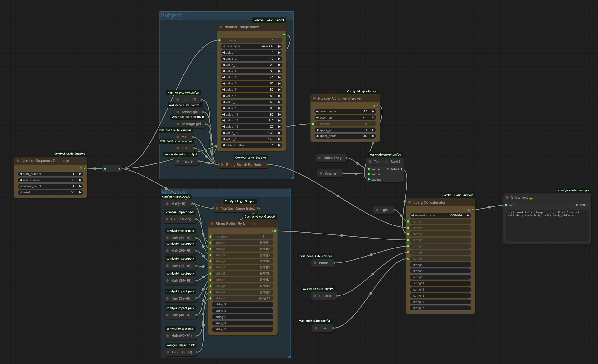Expand the time node dot
598x364 pixels.
point(316,328)
